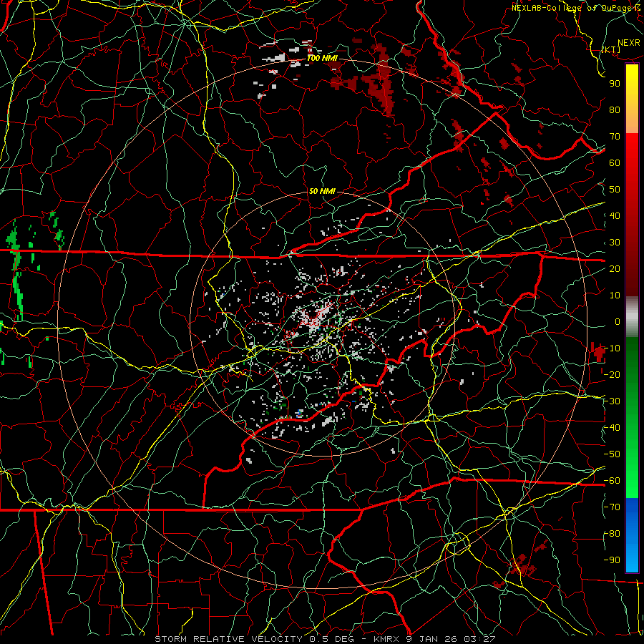
Task: Pick the gray zero-velocity segment of the color bar
Action: pos(632,317)
